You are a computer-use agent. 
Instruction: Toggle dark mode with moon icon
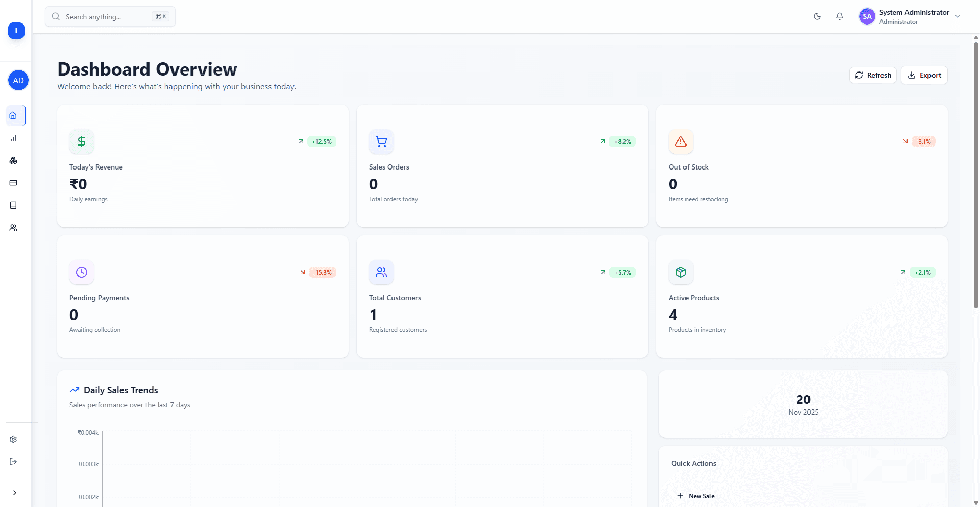point(817,16)
